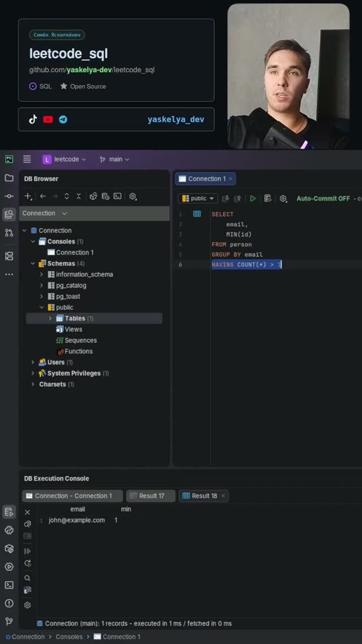Click the add connection plus icon

[28, 197]
